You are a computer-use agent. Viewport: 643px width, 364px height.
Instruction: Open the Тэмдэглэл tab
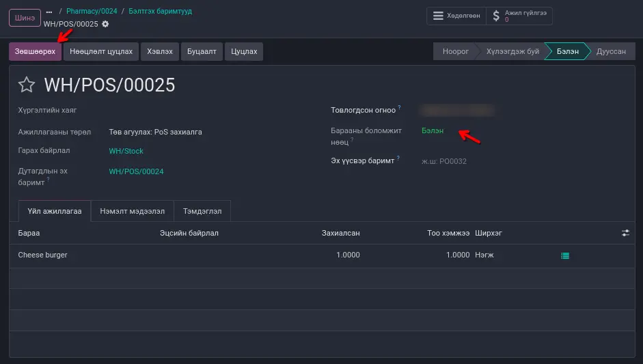pos(202,212)
